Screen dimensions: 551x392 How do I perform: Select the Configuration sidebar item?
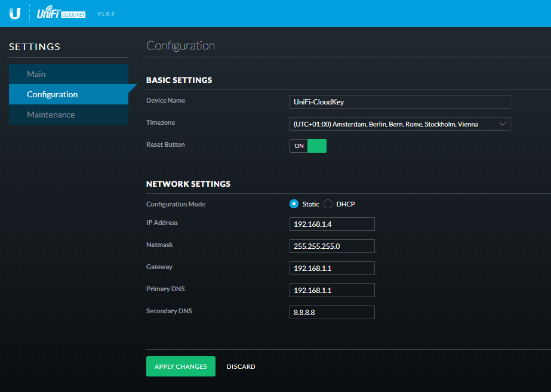click(53, 94)
